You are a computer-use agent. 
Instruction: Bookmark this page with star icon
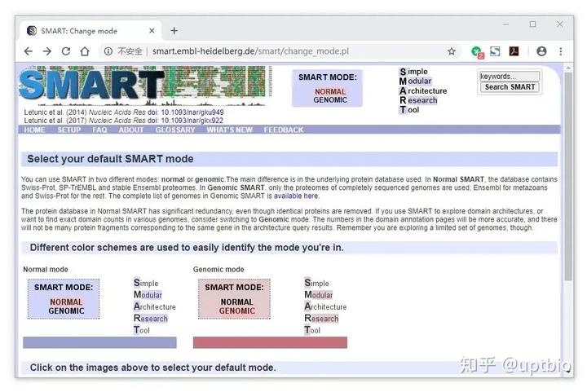coord(452,51)
